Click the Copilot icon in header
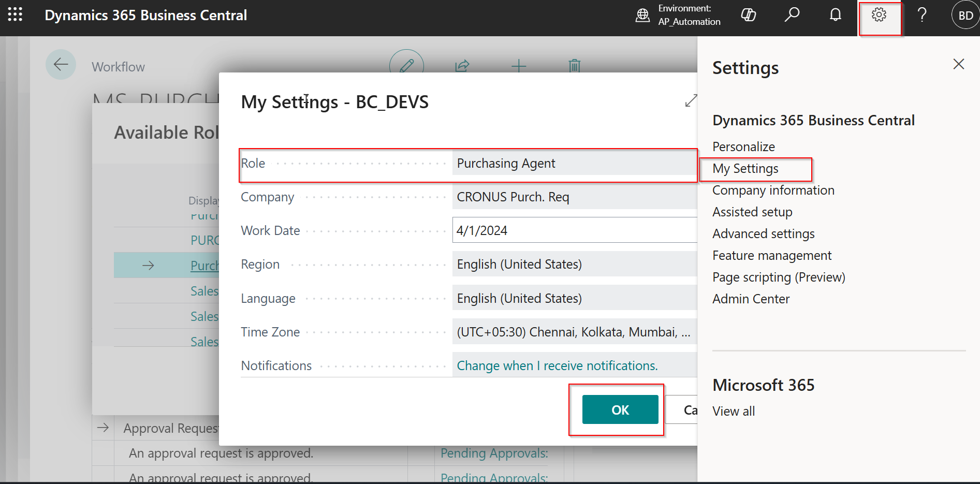The width and height of the screenshot is (980, 484). pos(748,15)
